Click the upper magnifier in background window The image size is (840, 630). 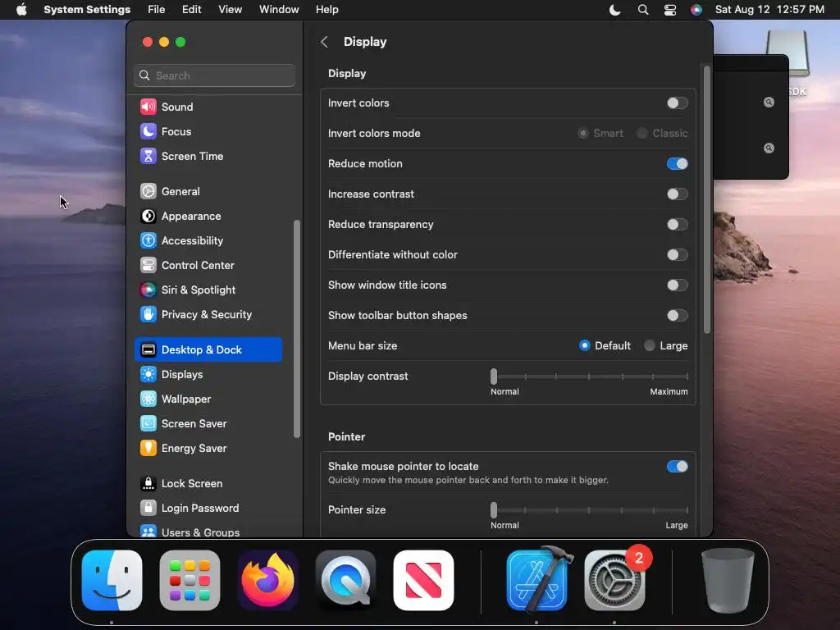[x=769, y=102]
